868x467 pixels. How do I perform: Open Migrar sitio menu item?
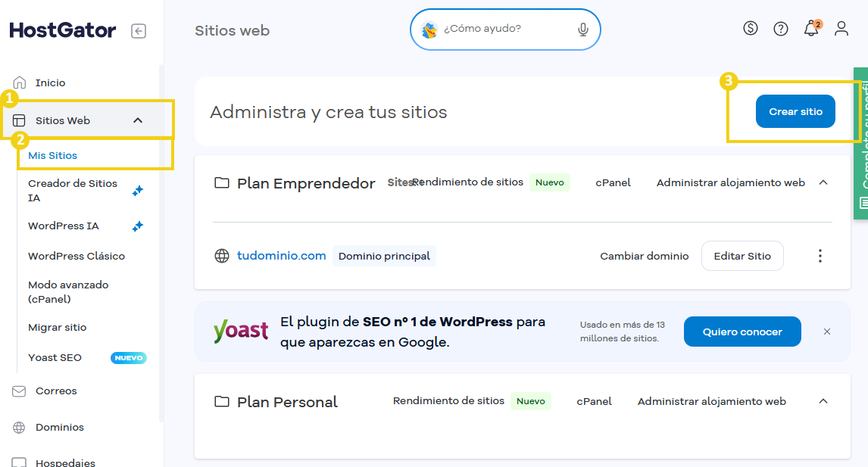(x=57, y=328)
